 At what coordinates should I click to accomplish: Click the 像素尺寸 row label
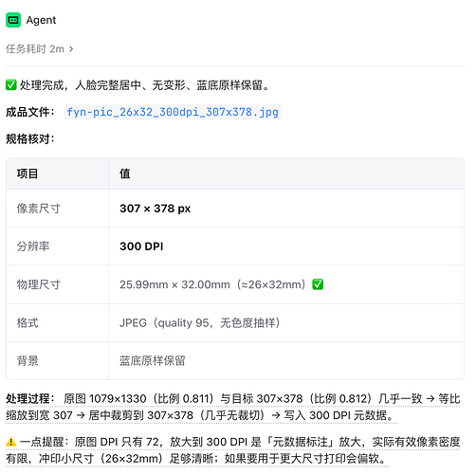pos(39,209)
